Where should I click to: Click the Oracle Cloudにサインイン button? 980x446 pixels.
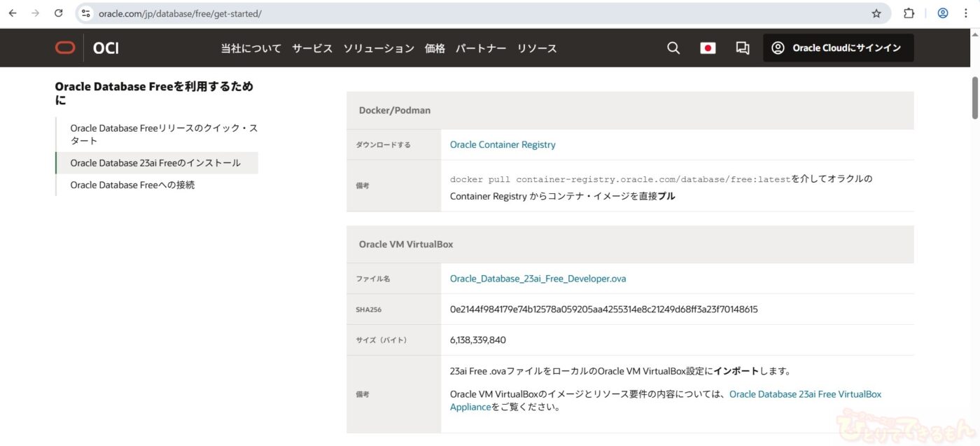click(838, 48)
